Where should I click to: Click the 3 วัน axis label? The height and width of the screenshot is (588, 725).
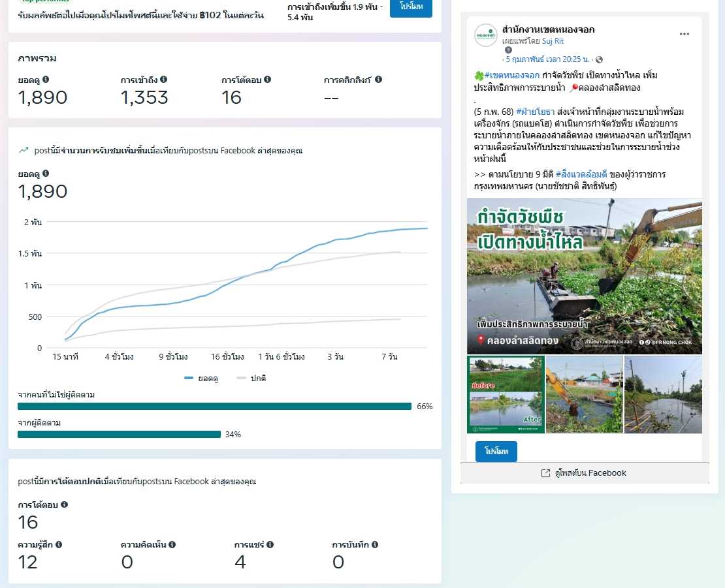[x=336, y=356]
